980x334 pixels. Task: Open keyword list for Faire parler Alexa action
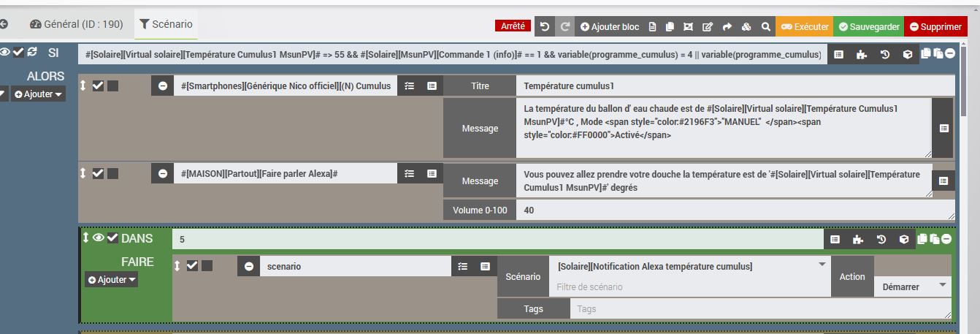click(x=410, y=173)
